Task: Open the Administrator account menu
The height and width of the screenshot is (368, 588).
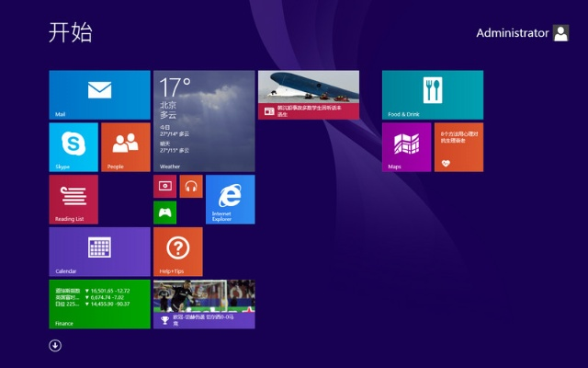Action: [x=512, y=33]
